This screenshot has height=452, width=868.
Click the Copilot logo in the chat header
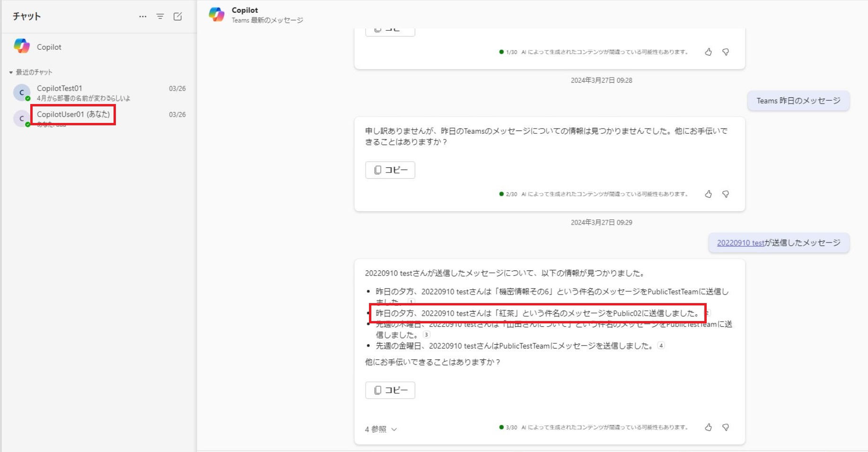coord(217,15)
